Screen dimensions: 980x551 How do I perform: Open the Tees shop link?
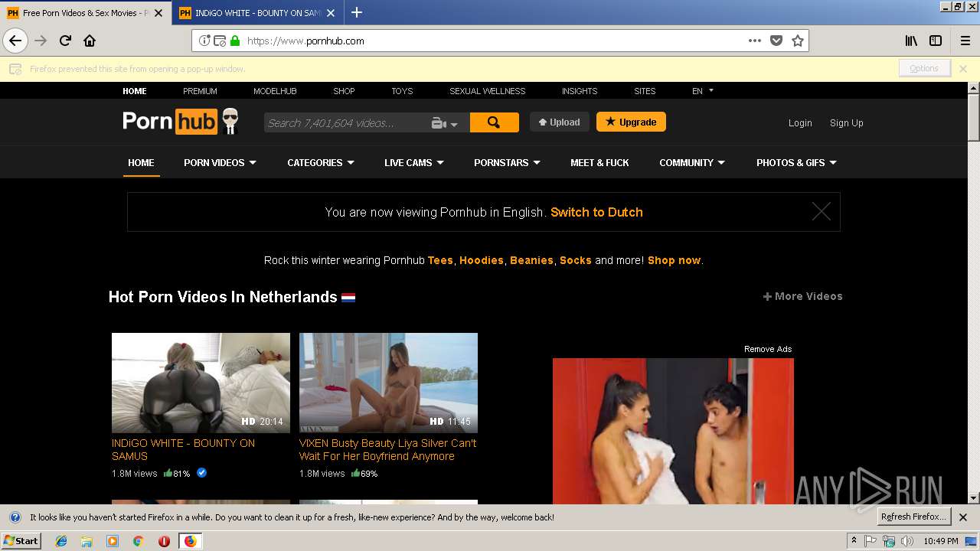440,260
